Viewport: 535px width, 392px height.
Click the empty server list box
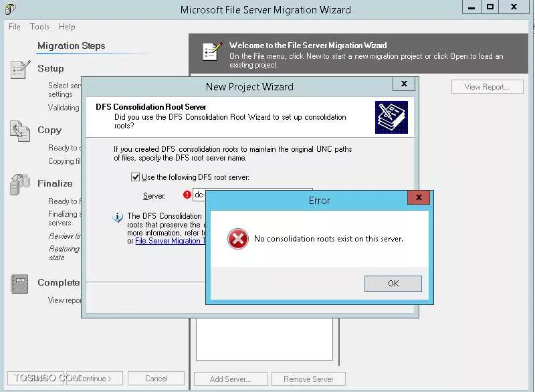pyautogui.click(x=264, y=338)
